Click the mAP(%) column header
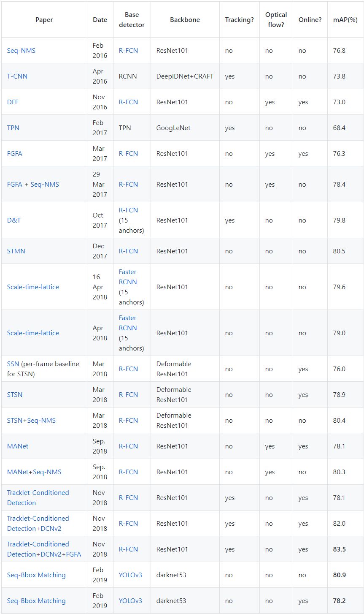364x614 pixels. (x=345, y=20)
